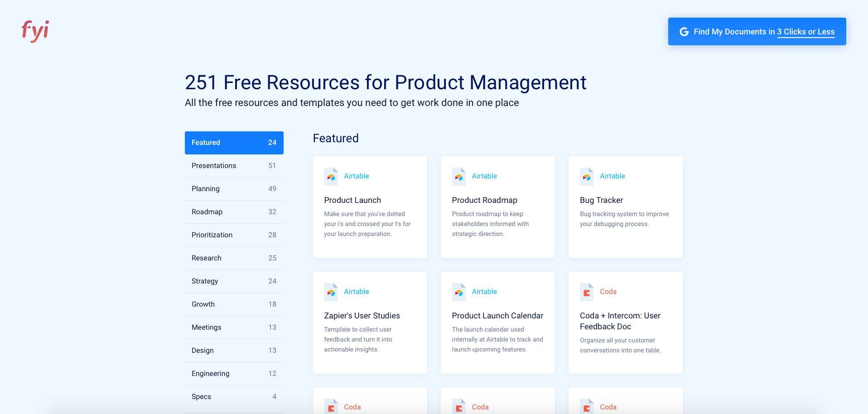Screen dimensions: 868x414
Task: Open the Product Roadmap title link
Action: tap(484, 200)
